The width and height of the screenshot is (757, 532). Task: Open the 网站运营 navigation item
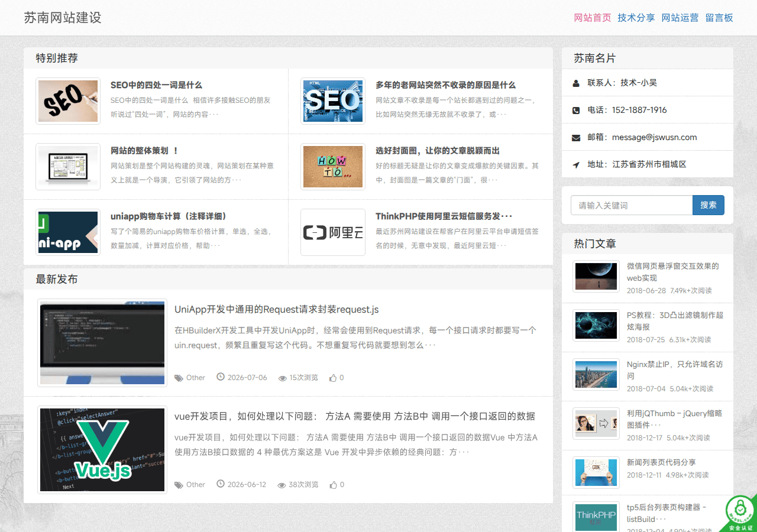click(x=680, y=18)
